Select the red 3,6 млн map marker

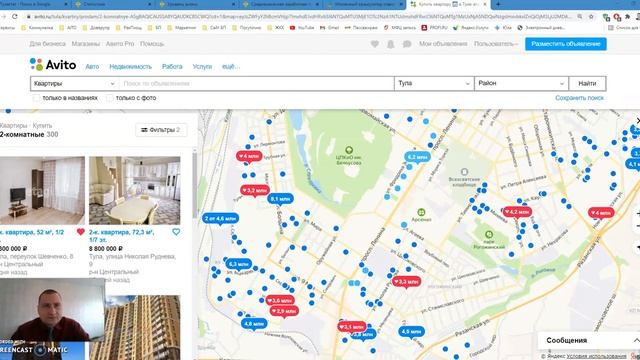(280, 300)
